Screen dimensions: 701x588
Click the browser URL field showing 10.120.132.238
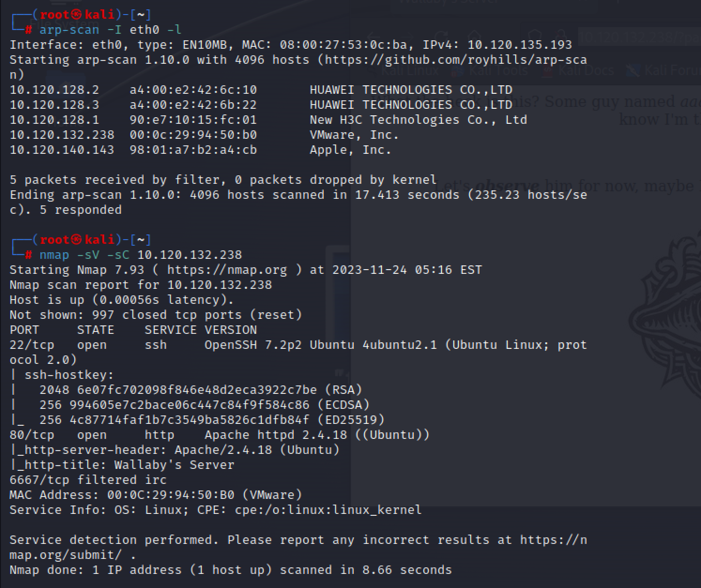(x=638, y=37)
